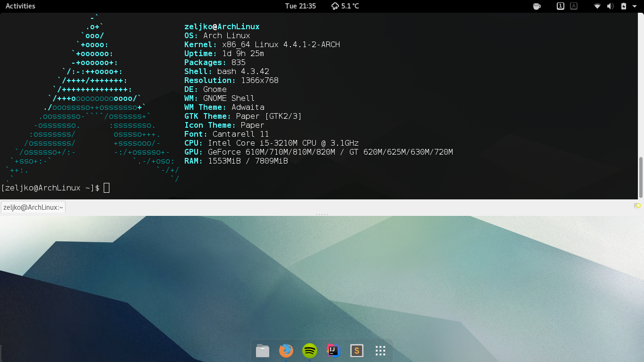Click the text 'GTK Theme: Paper [GTK2/3]'
The width and height of the screenshot is (644, 362).
(243, 116)
